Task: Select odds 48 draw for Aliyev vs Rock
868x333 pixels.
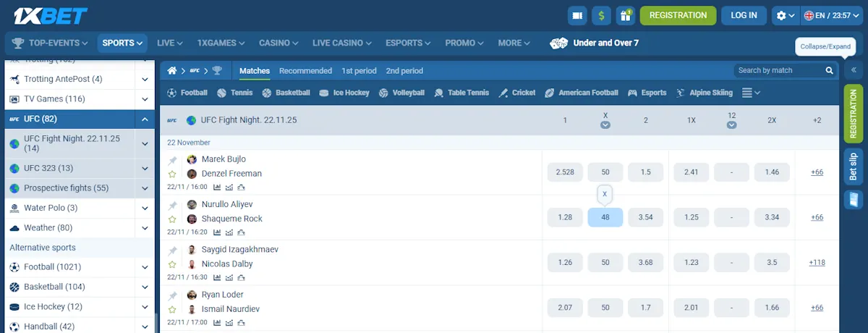Action: (605, 217)
